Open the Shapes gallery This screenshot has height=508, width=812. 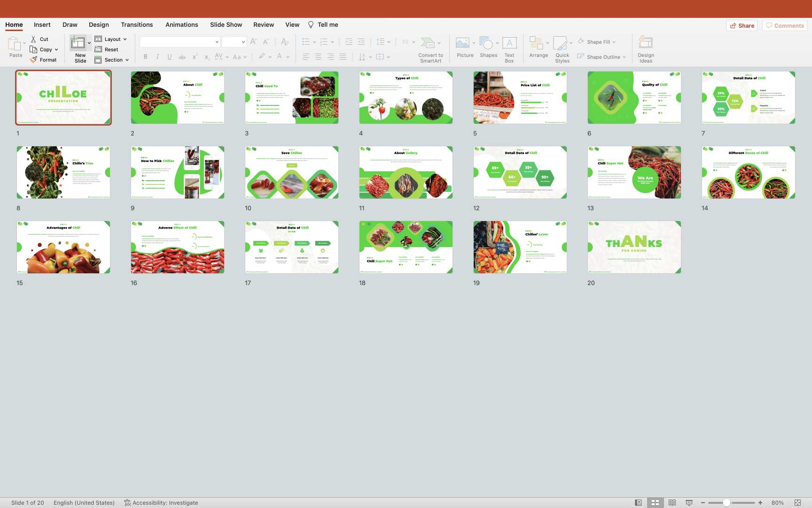[487, 43]
